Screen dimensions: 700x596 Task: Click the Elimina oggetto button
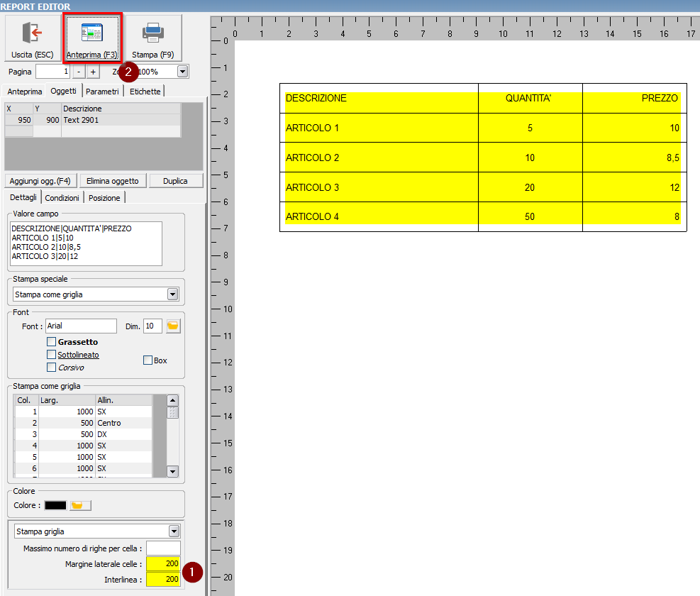pyautogui.click(x=113, y=181)
